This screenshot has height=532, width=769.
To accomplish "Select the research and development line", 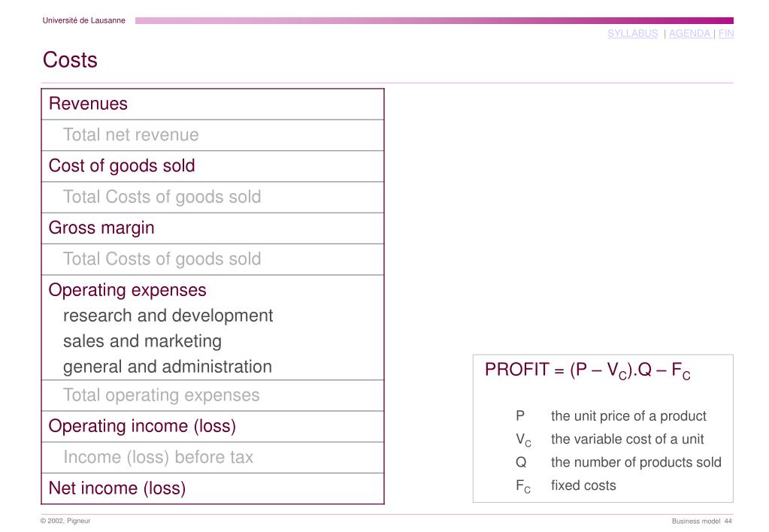I will pos(168,316).
